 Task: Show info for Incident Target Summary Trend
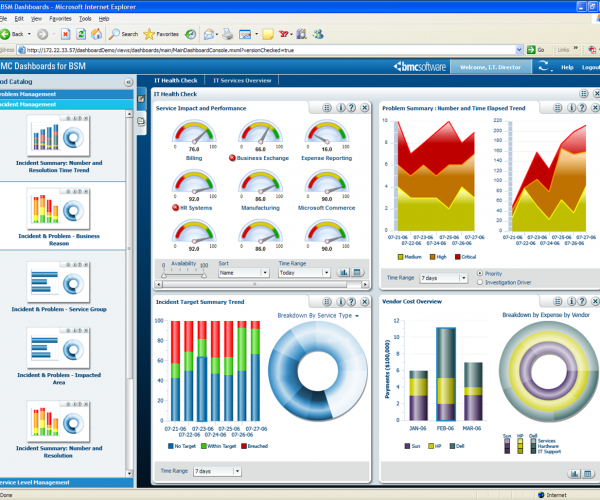pyautogui.click(x=341, y=302)
